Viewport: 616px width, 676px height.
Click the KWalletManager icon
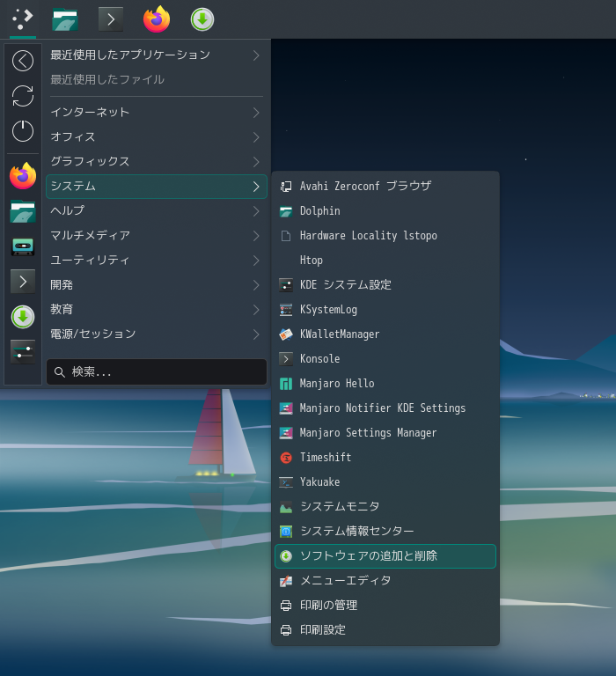click(x=286, y=334)
